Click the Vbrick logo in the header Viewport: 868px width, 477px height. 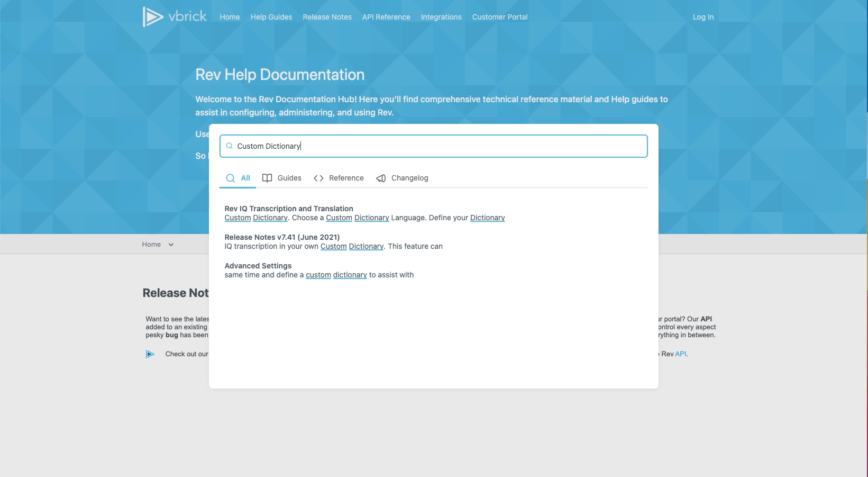pos(175,16)
